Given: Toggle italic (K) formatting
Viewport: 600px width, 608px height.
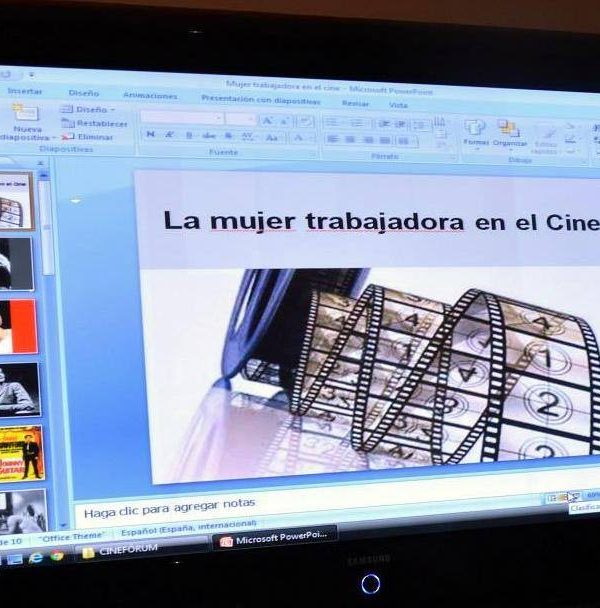Looking at the screenshot, I should 169,135.
